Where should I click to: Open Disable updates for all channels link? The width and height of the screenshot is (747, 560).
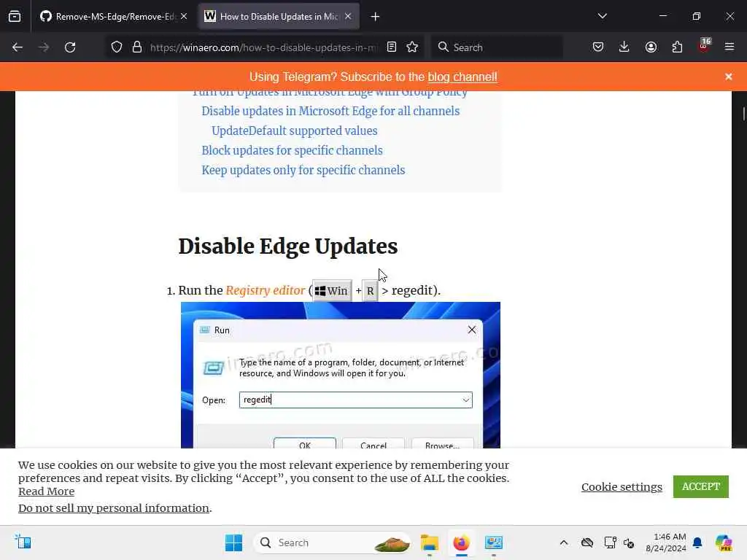pyautogui.click(x=330, y=111)
